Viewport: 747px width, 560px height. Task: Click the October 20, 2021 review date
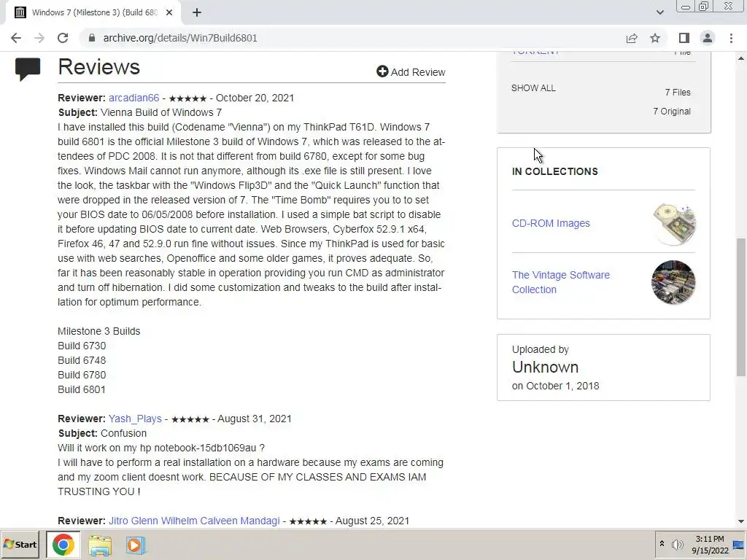point(255,98)
